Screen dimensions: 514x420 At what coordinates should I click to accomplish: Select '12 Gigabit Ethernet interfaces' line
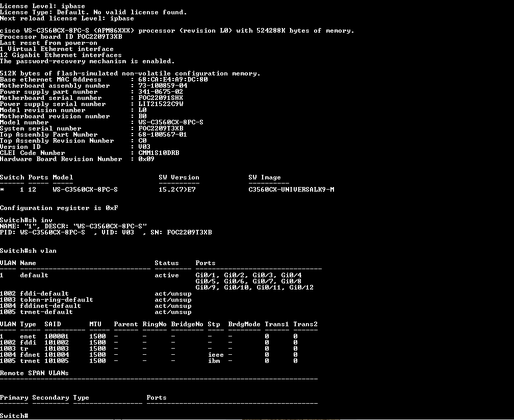(61, 55)
